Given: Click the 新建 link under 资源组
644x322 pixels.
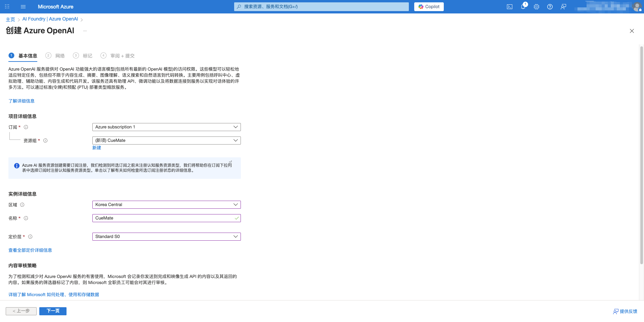Looking at the screenshot, I should coord(96,148).
